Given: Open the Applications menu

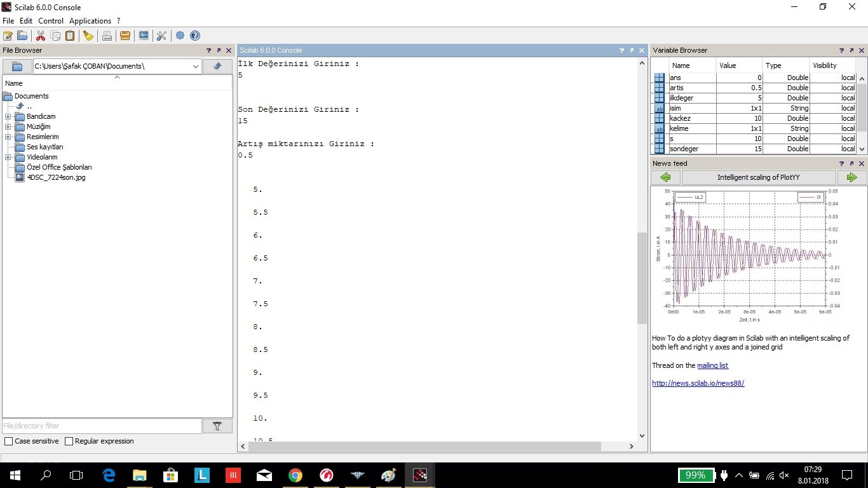Looking at the screenshot, I should tap(90, 21).
